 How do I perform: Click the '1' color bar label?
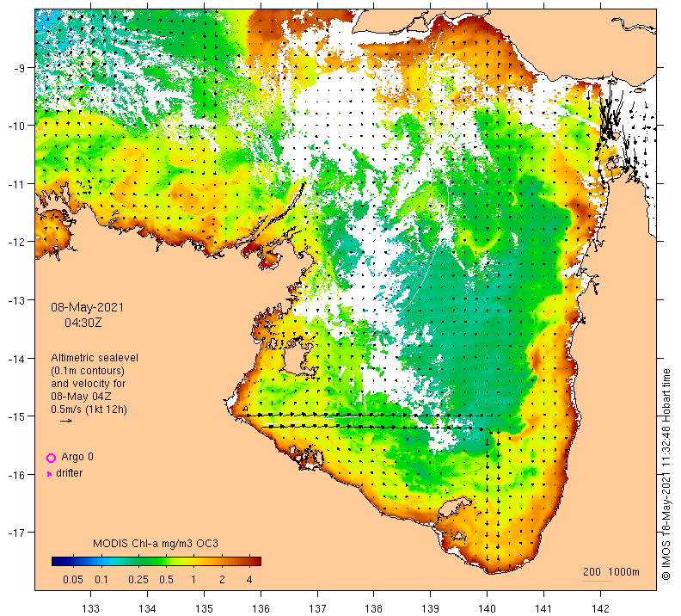click(193, 580)
